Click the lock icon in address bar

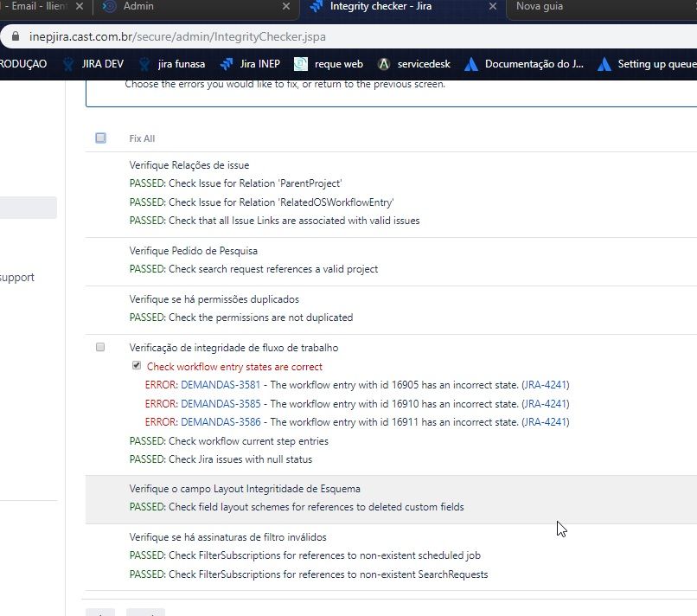click(16, 36)
